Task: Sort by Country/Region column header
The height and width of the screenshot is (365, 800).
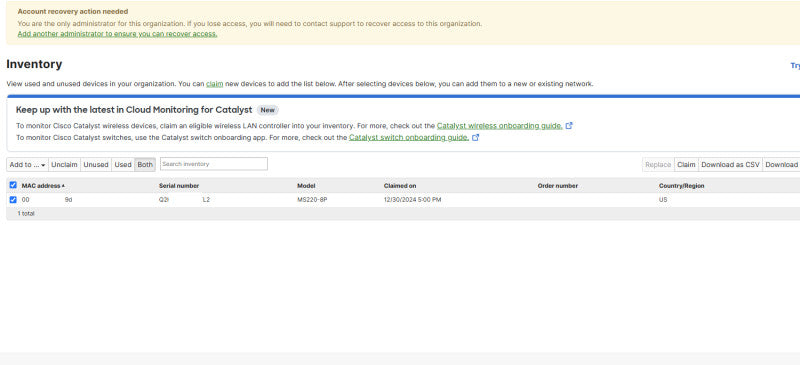Action: pyautogui.click(x=681, y=186)
